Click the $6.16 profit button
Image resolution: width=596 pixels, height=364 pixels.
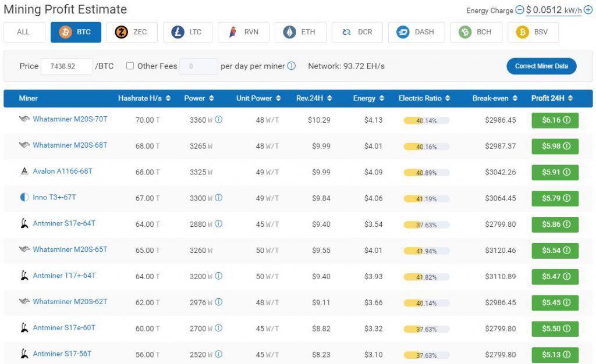[x=555, y=120]
